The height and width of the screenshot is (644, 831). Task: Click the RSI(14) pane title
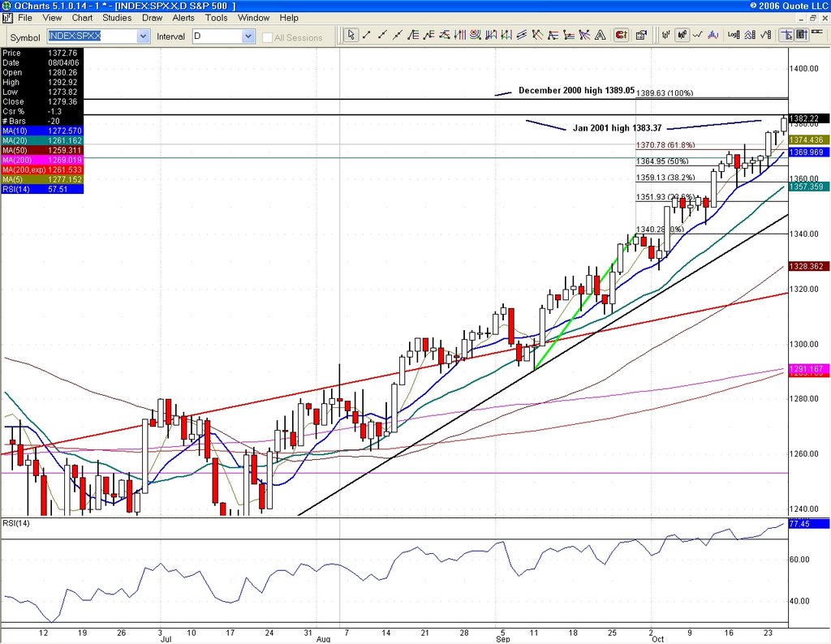coord(16,523)
